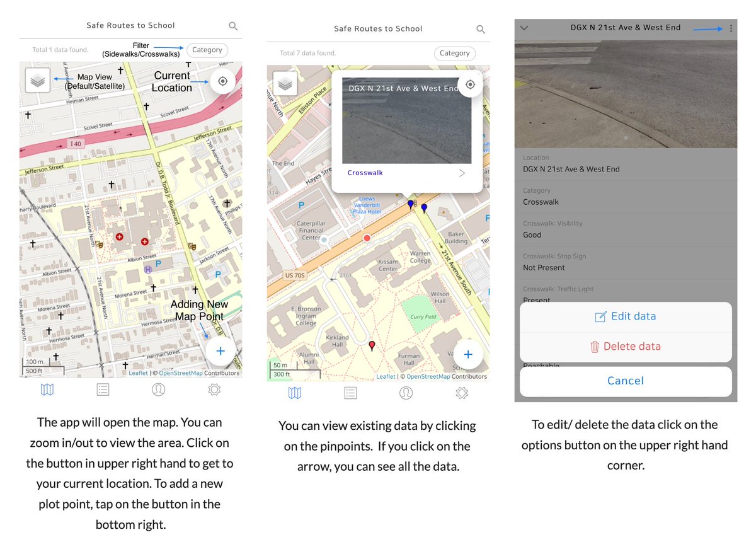The width and height of the screenshot is (756, 554).
Task: Click Leaflet link in first map
Action: 138,373
